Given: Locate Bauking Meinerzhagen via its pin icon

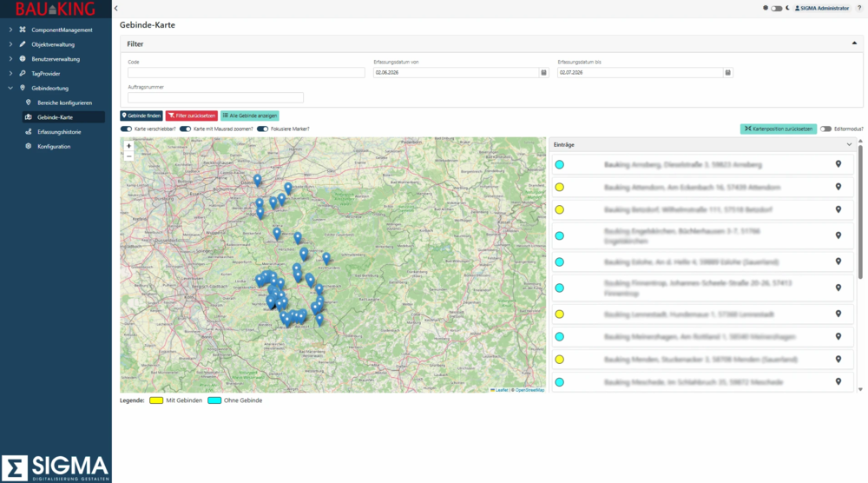Looking at the screenshot, I should [x=838, y=336].
